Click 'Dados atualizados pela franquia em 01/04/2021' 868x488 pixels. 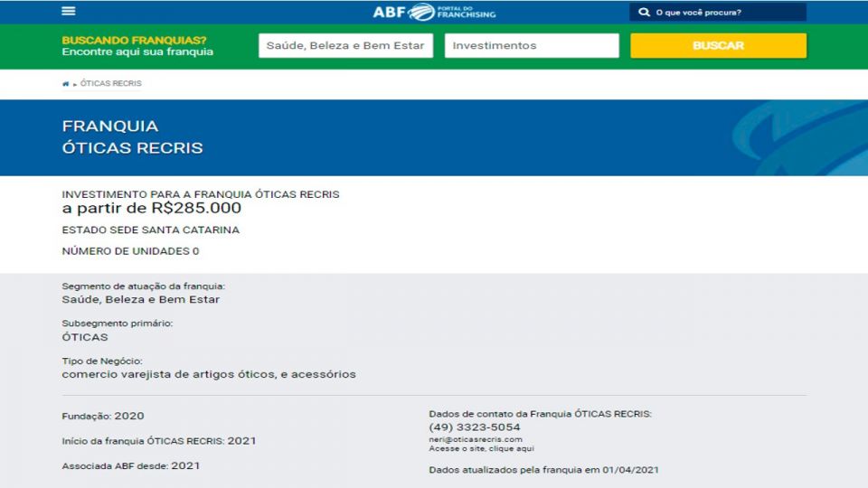coord(543,470)
